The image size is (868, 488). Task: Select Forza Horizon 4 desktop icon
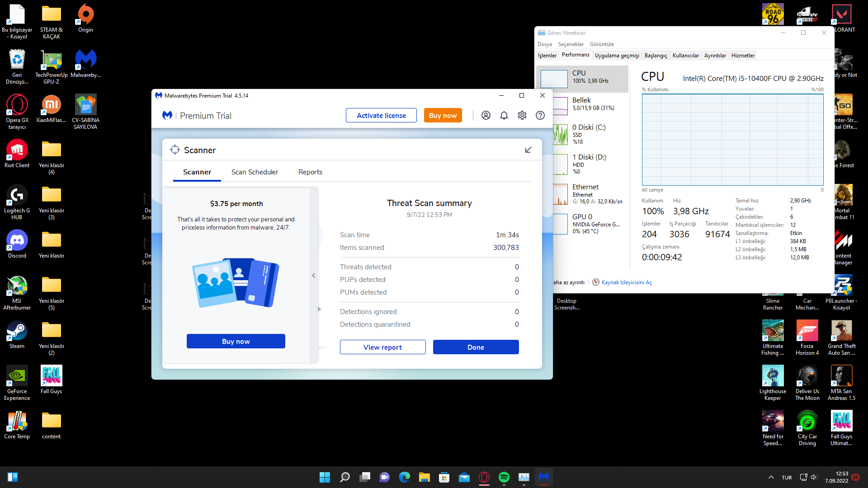[807, 338]
